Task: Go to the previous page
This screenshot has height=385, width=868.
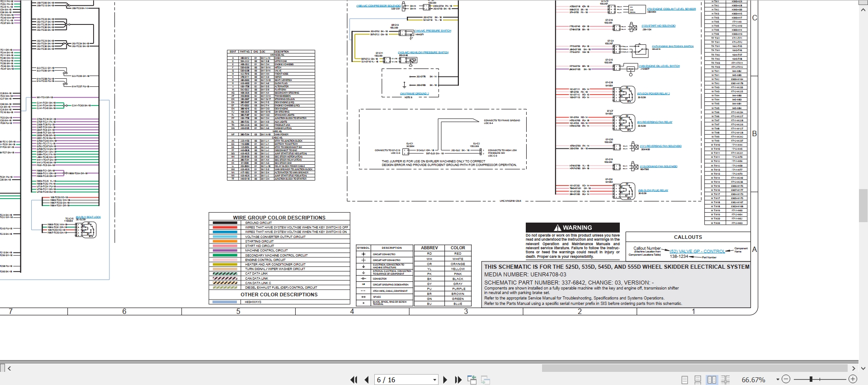Action: pyautogui.click(x=366, y=380)
